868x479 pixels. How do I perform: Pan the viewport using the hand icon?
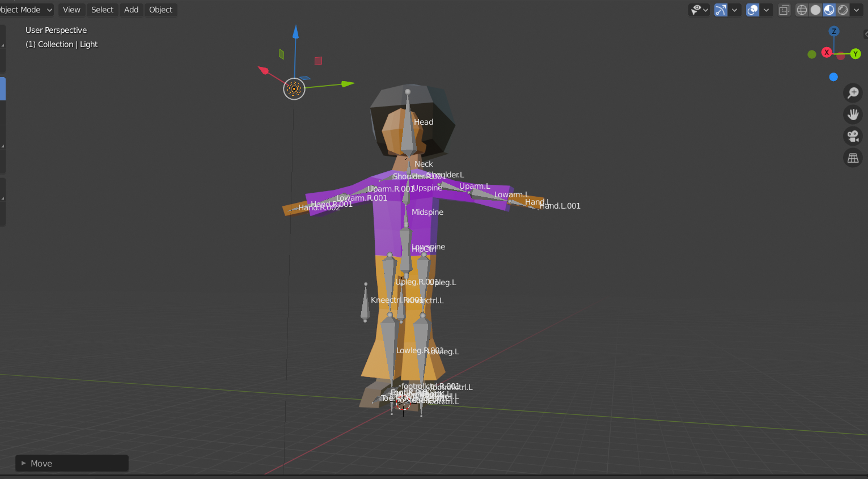[x=853, y=114]
